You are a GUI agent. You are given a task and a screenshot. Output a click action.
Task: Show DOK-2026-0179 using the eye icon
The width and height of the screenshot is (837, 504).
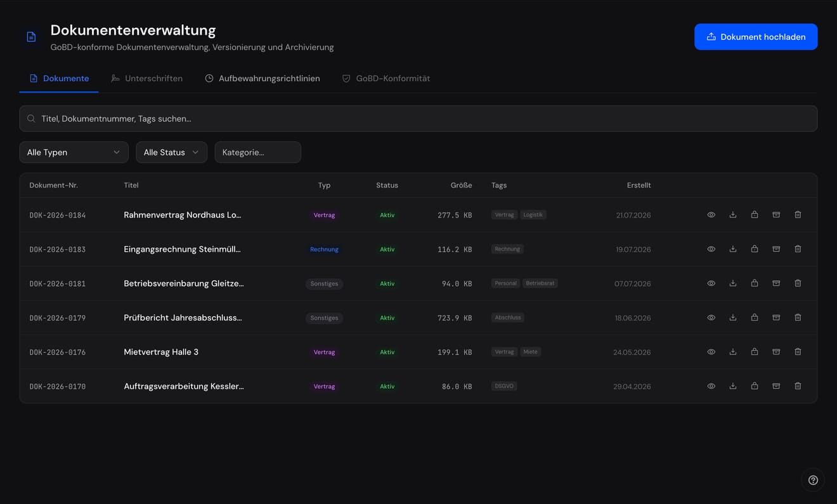(x=711, y=318)
